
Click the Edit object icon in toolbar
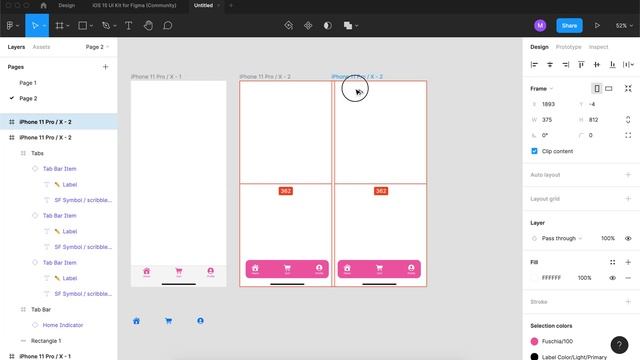pyautogui.click(x=288, y=25)
